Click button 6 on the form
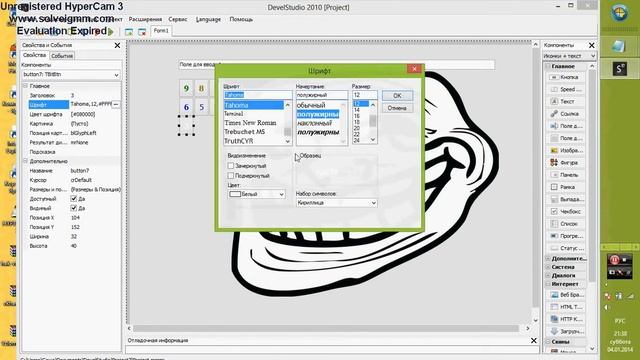 (x=187, y=107)
